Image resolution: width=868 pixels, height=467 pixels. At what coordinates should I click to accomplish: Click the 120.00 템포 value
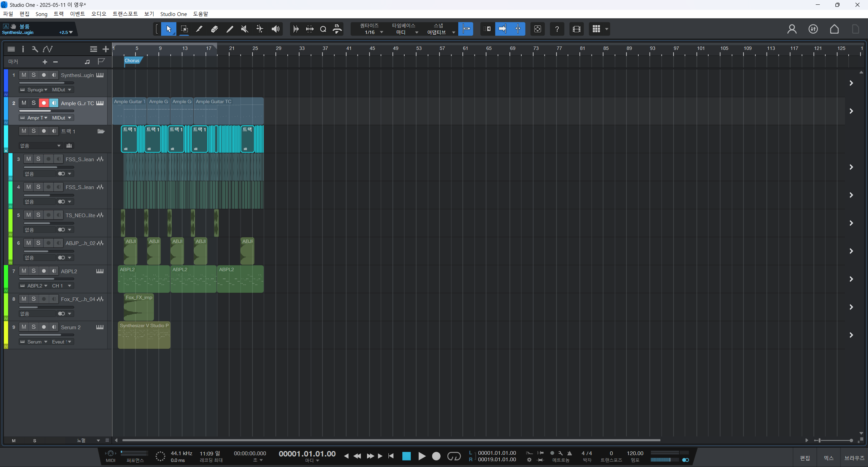point(635,453)
